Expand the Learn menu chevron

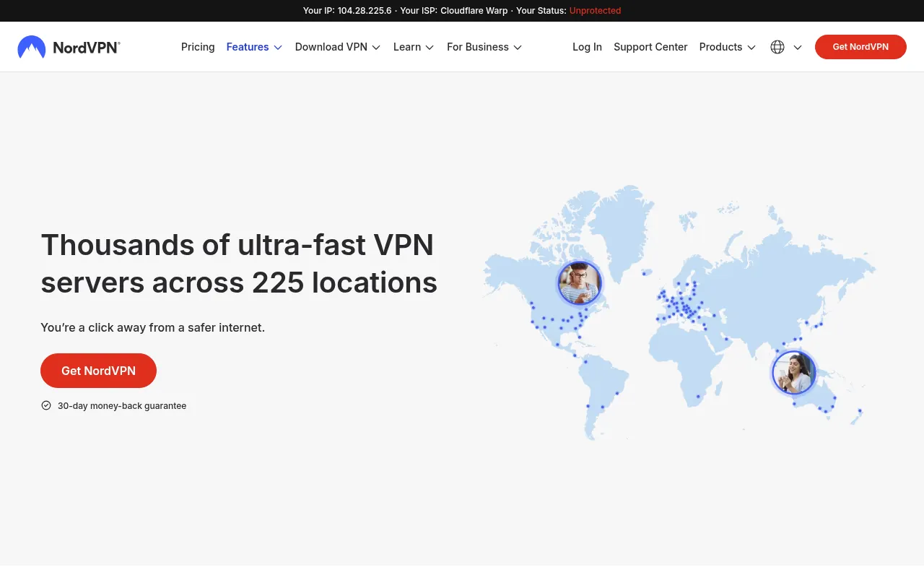tap(430, 48)
